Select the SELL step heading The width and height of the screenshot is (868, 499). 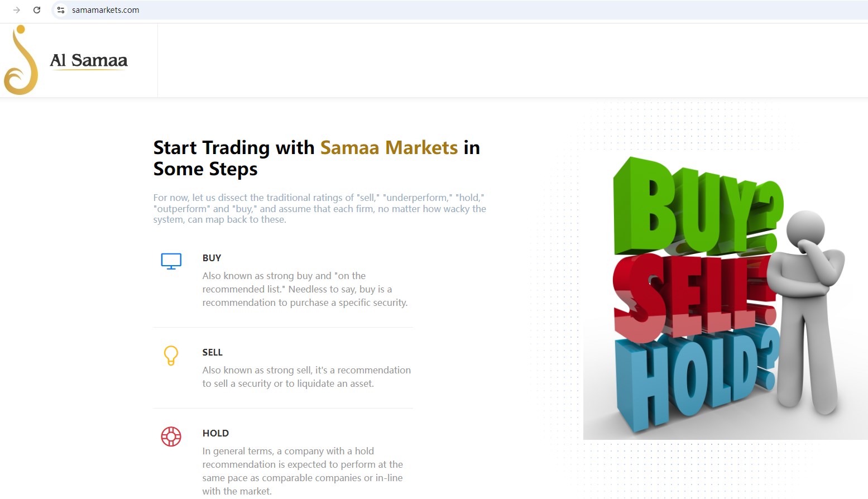212,352
